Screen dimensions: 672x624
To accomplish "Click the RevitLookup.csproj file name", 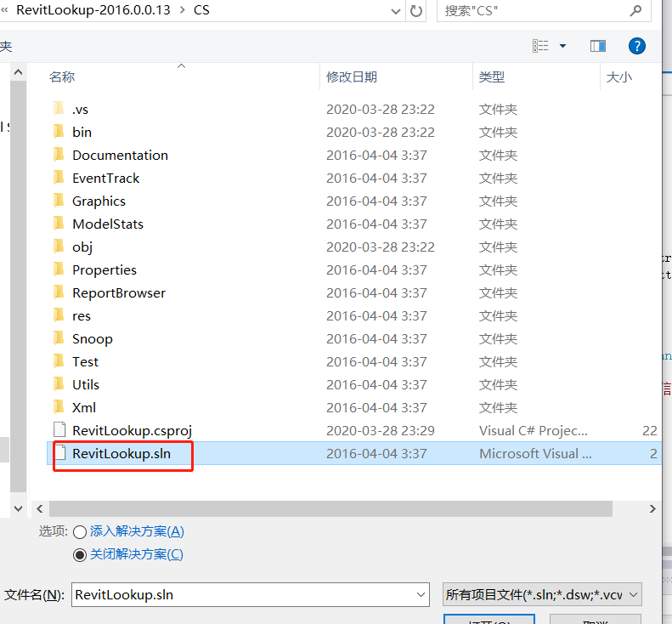I will (x=132, y=430).
